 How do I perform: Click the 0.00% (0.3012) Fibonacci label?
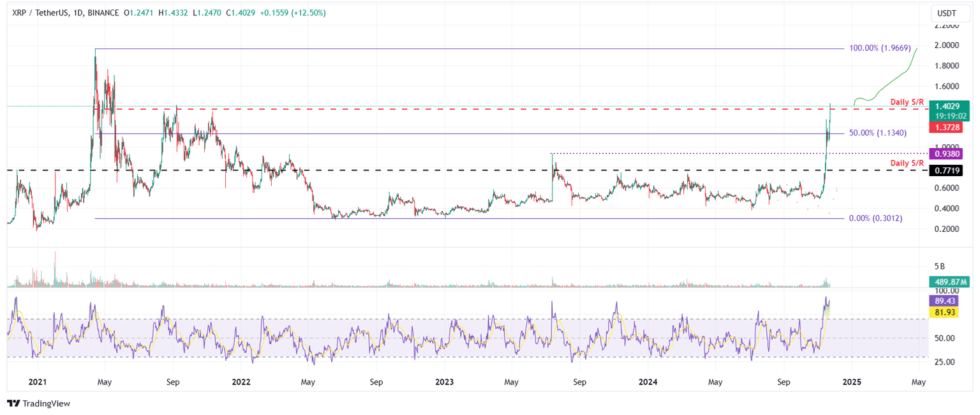pos(874,218)
